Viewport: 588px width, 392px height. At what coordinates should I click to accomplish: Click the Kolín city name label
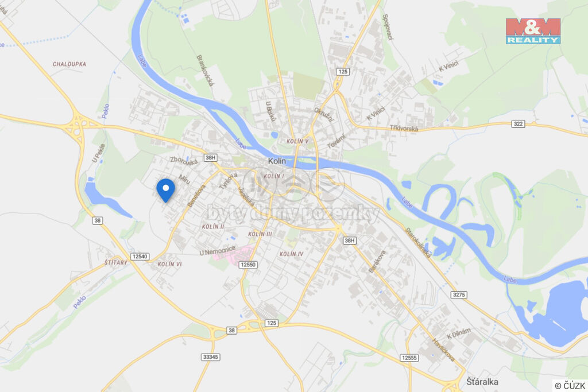click(277, 161)
